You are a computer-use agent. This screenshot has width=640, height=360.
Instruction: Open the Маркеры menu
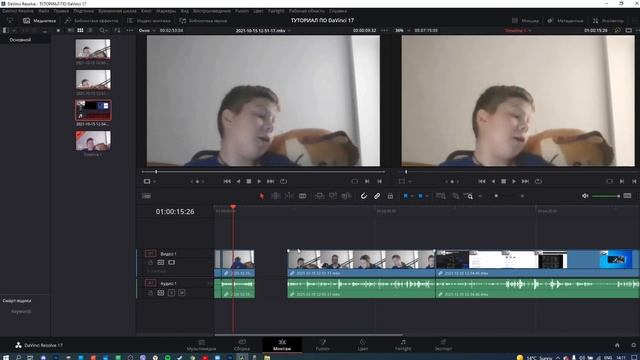(x=166, y=11)
